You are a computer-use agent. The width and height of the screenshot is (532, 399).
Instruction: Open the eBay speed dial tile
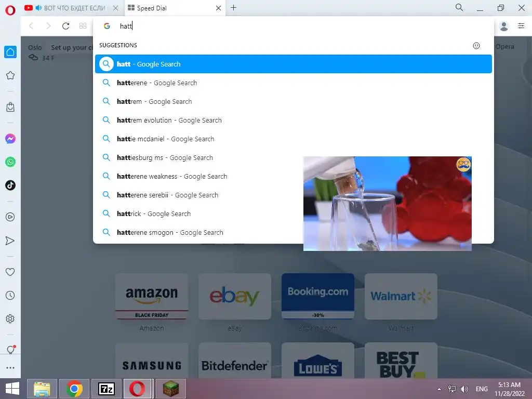[x=235, y=296]
